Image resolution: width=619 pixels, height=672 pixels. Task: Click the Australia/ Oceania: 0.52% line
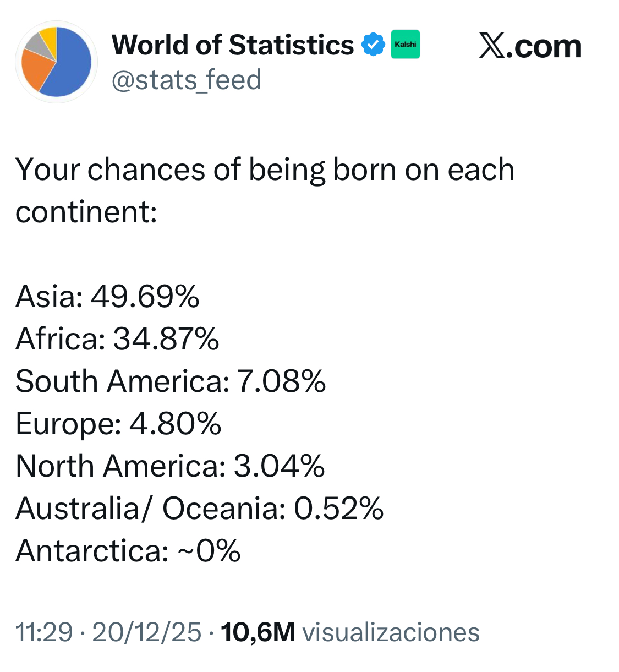tap(199, 509)
